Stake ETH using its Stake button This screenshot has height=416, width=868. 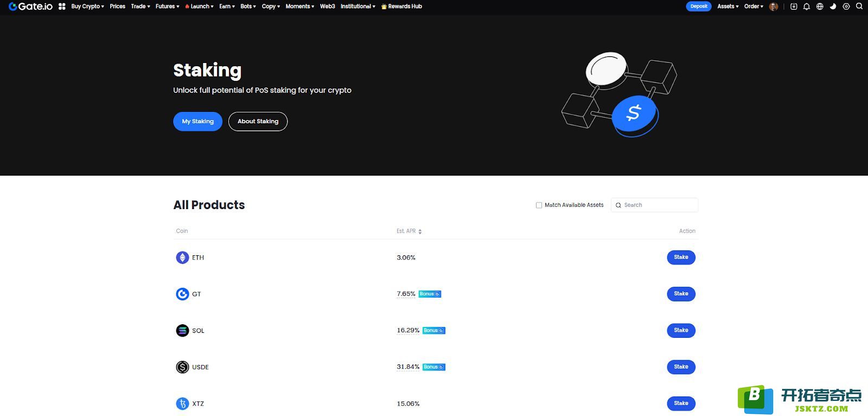pyautogui.click(x=681, y=257)
